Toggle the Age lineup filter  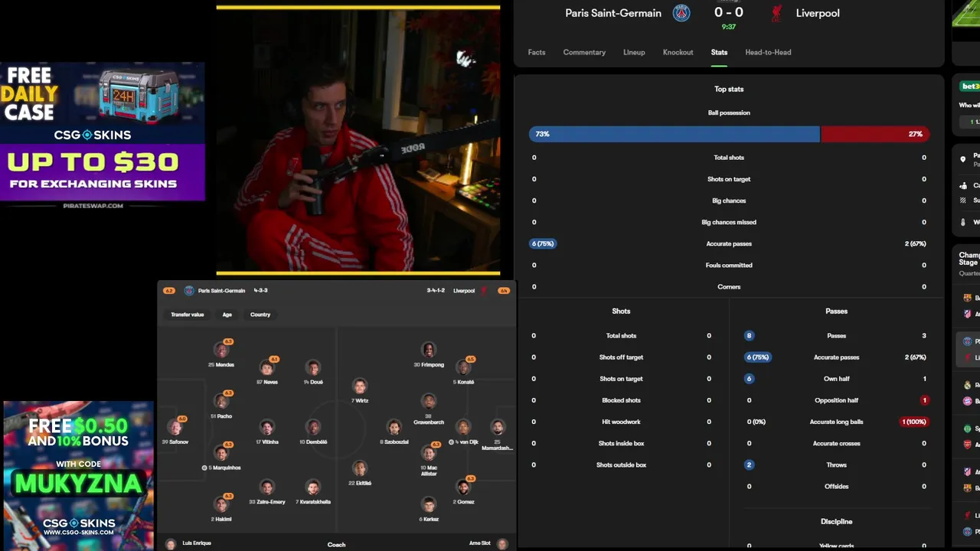pyautogui.click(x=227, y=315)
